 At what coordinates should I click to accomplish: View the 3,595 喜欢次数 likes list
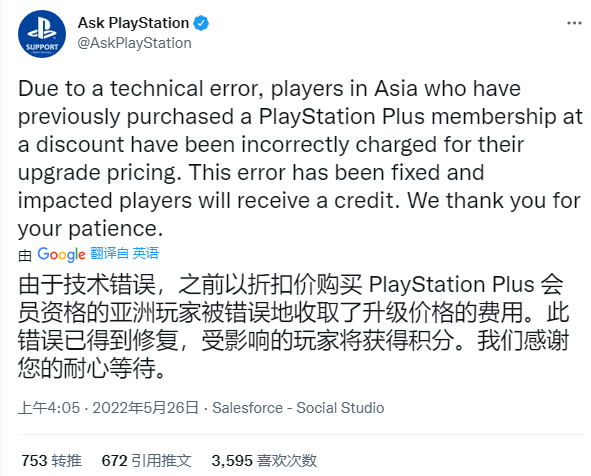(x=264, y=461)
